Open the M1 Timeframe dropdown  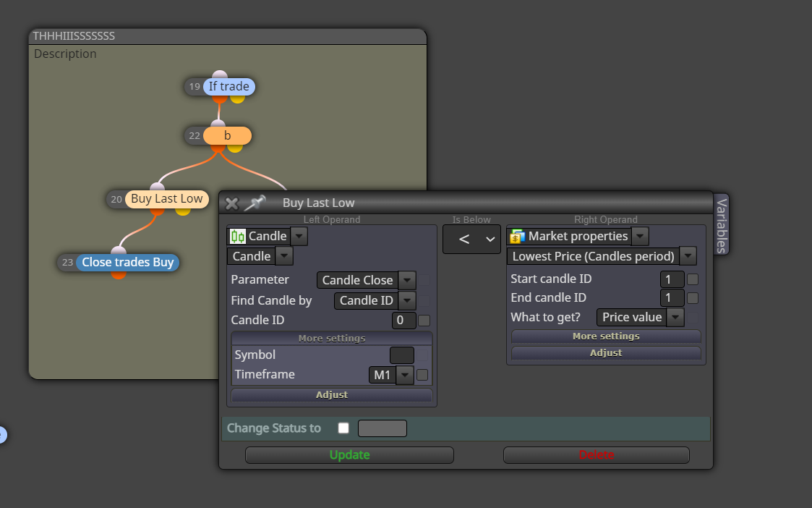coord(405,375)
